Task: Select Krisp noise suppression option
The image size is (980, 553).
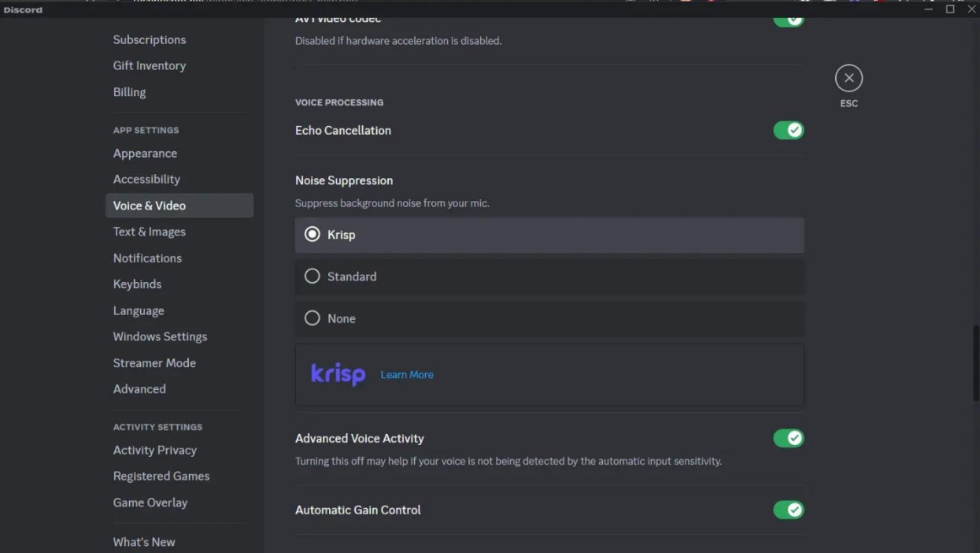Action: 549,235
